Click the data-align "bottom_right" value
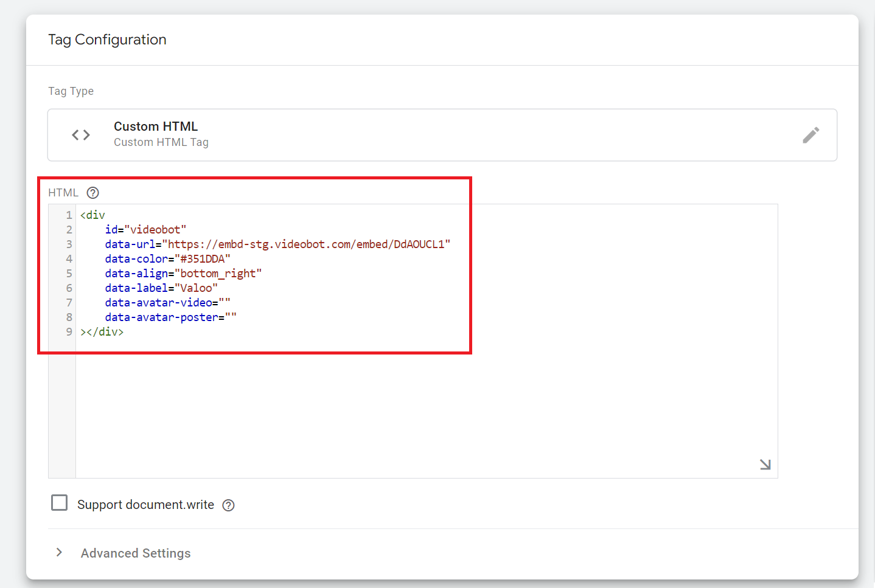Screen dimensions: 875x588 click(x=218, y=274)
